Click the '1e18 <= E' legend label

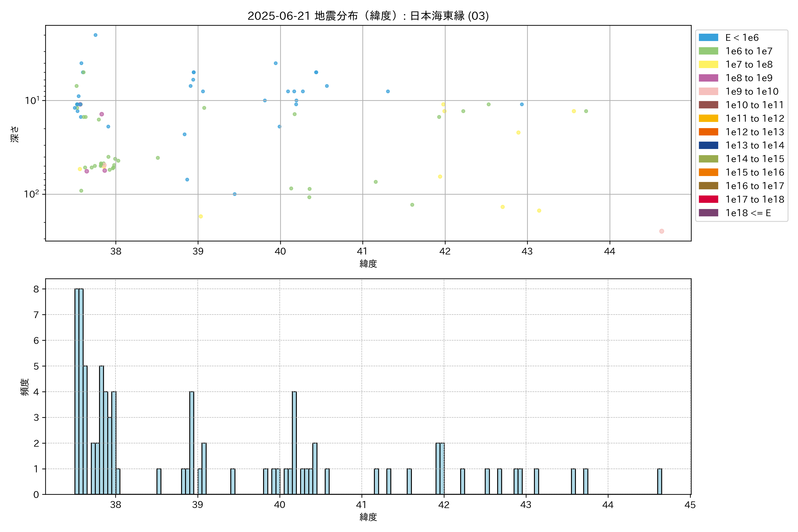[x=748, y=213]
